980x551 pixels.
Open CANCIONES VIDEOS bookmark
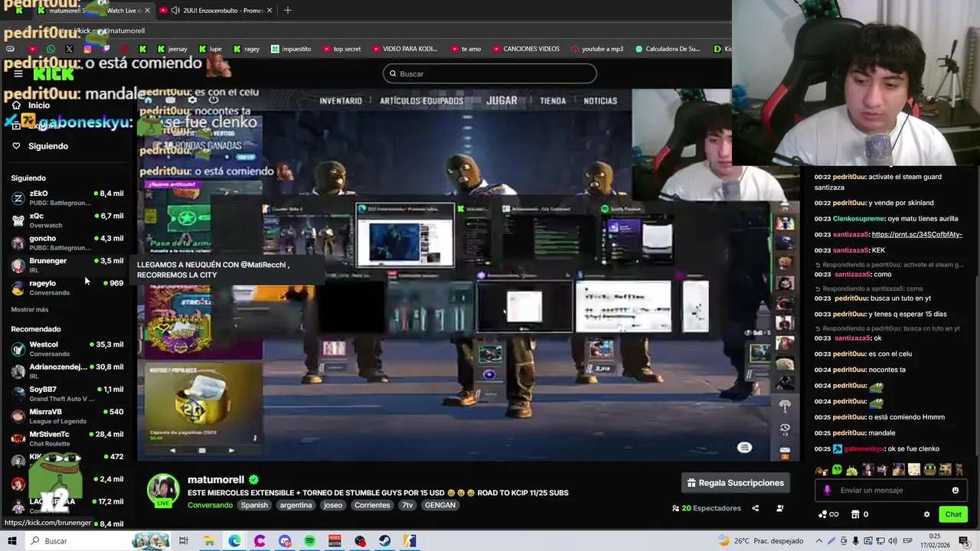coord(525,49)
